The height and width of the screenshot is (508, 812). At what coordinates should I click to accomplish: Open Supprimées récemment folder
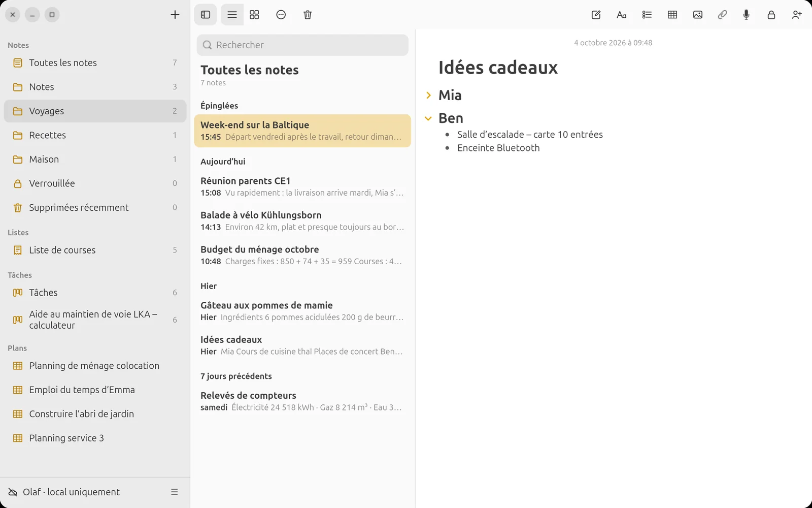[x=95, y=207]
